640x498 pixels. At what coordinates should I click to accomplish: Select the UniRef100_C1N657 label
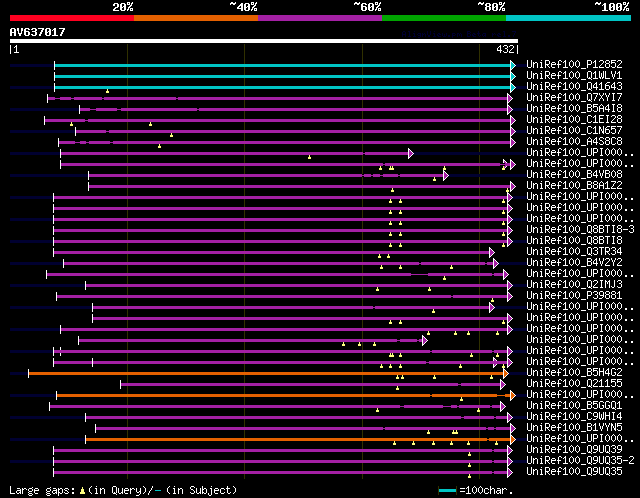[574, 131]
